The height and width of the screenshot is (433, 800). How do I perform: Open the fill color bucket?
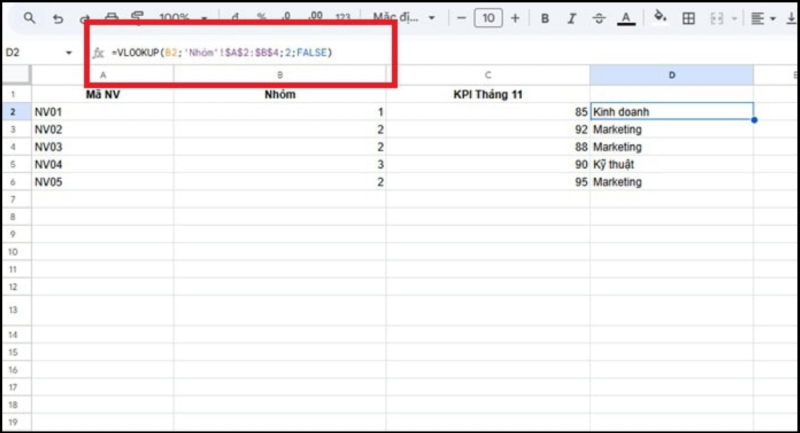click(x=660, y=17)
